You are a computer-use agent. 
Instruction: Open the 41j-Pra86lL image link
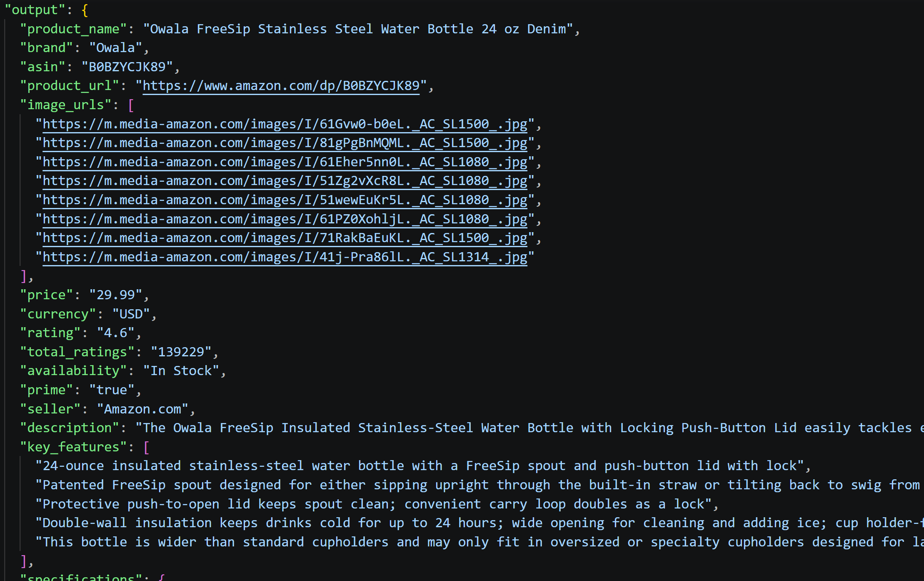click(x=285, y=257)
